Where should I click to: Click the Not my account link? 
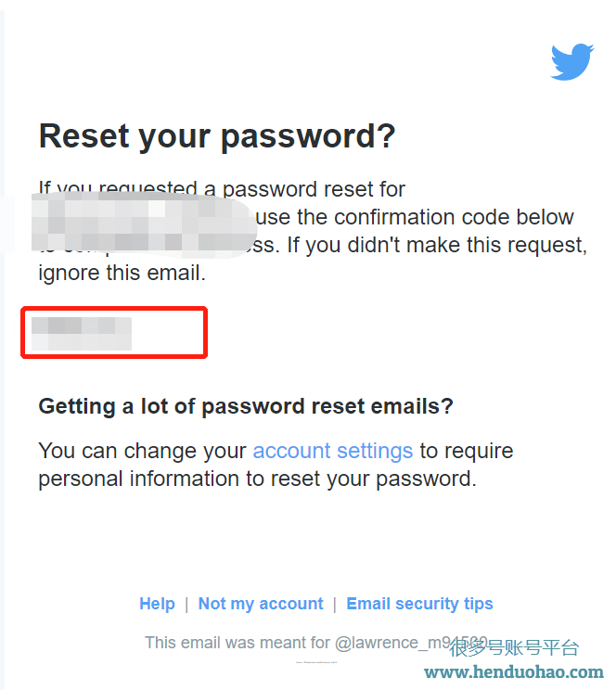coord(261,604)
